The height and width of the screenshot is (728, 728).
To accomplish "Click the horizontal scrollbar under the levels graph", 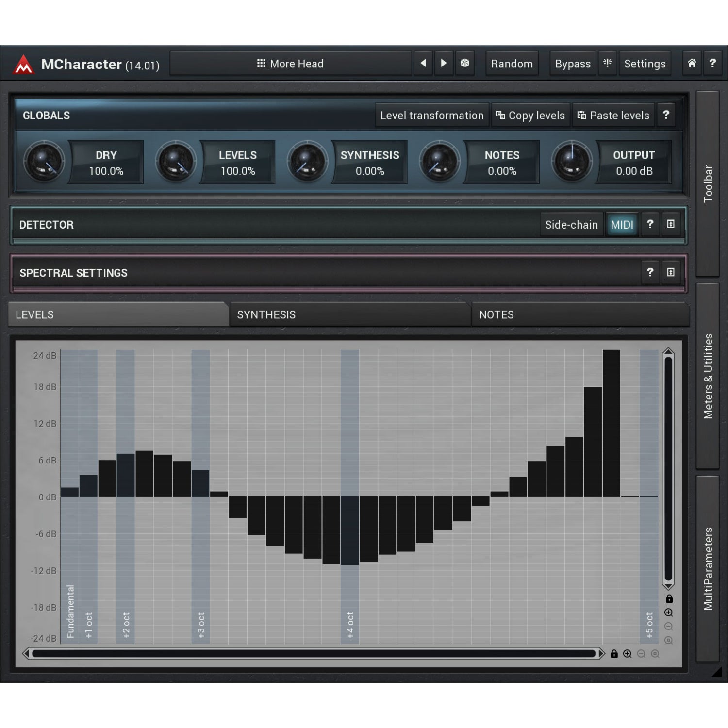I will tap(314, 654).
